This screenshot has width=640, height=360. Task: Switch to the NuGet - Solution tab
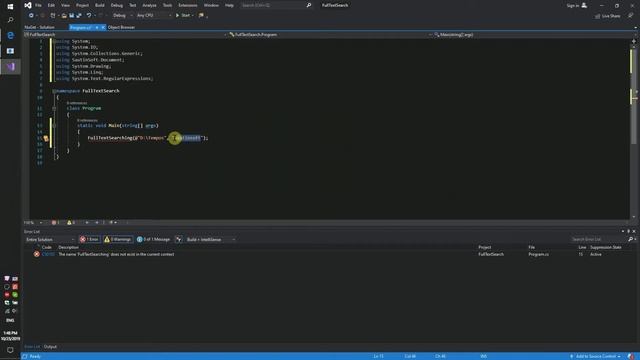pyautogui.click(x=40, y=27)
